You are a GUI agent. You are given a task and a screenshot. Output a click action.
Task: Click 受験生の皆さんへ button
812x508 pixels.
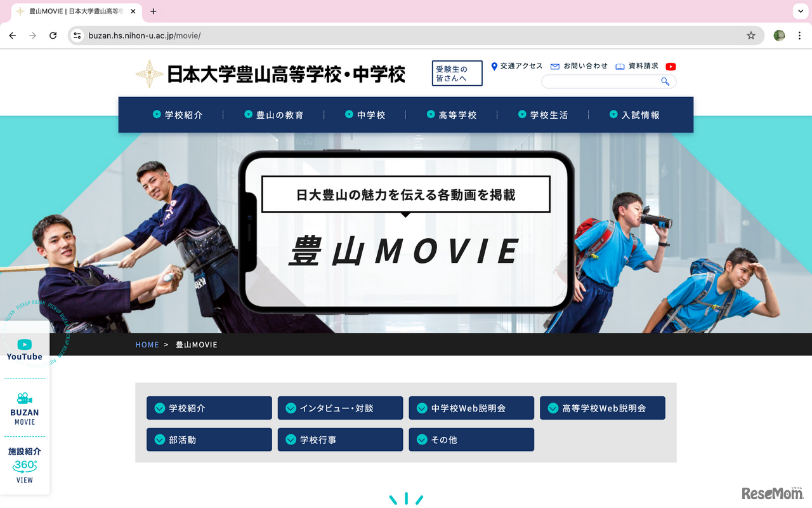(x=457, y=74)
